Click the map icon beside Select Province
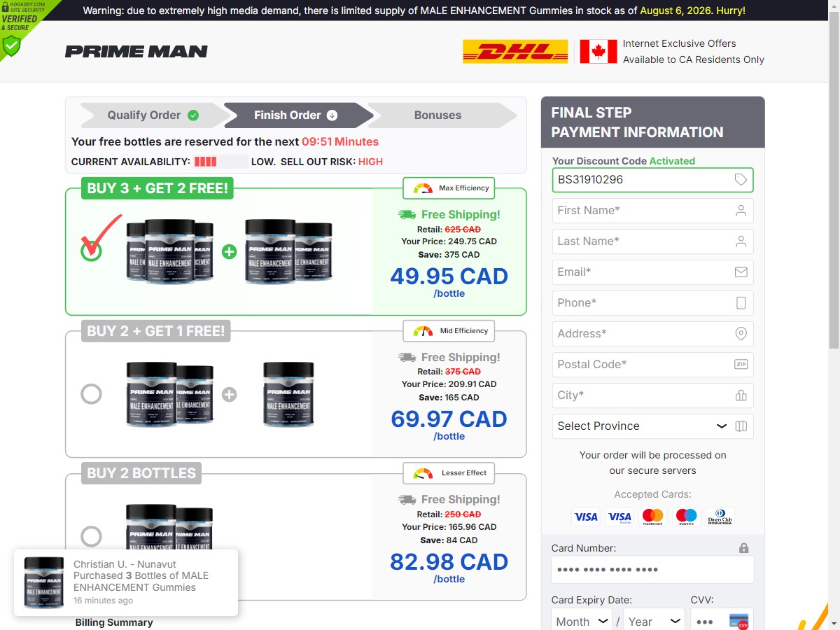840x630 pixels. (741, 426)
